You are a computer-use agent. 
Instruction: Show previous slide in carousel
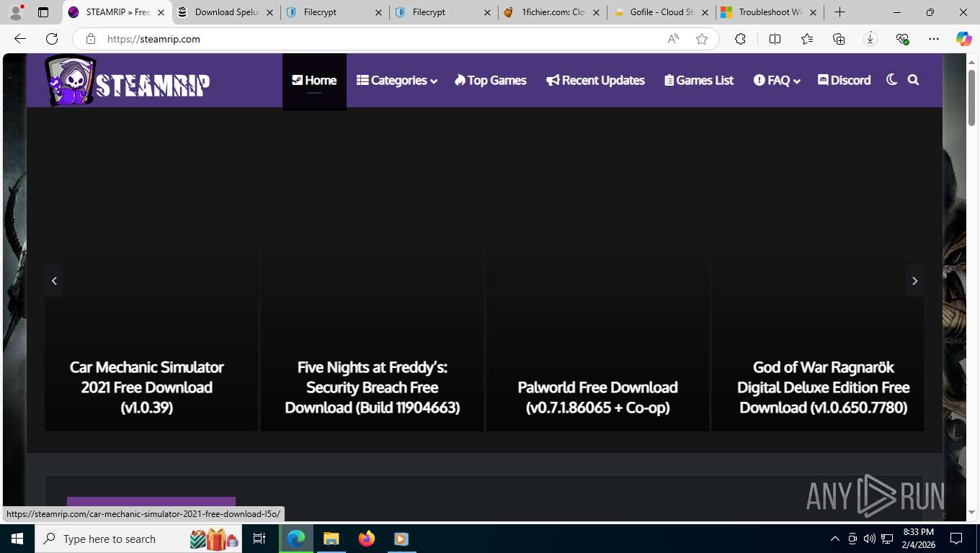pos(54,281)
